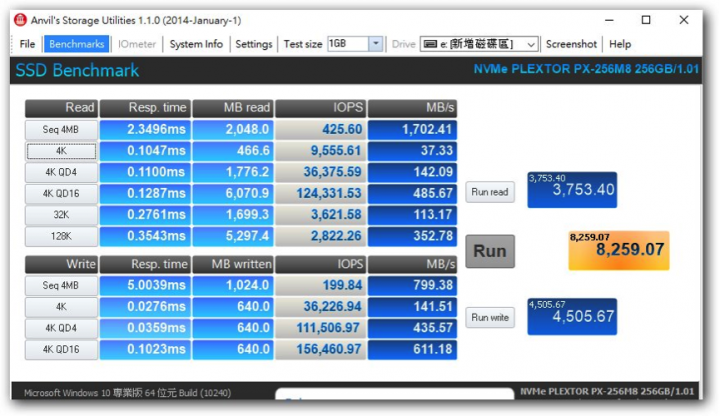
Task: Click the Anvil's Storage Utilities app icon
Action: (x=20, y=20)
